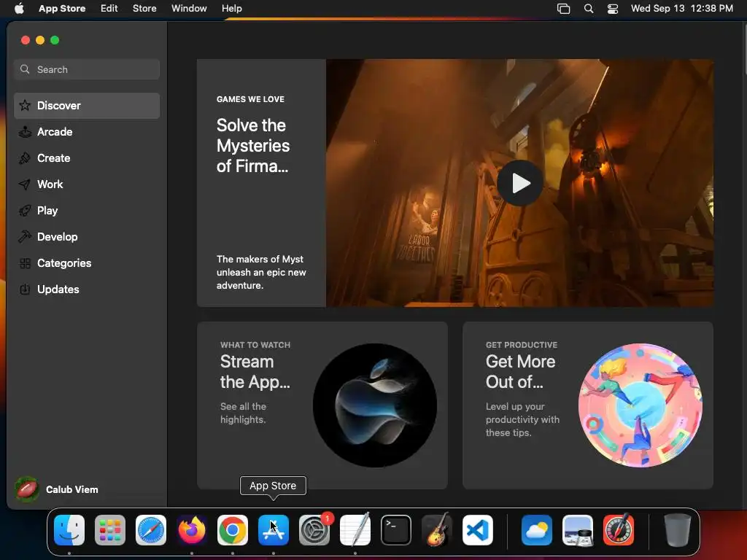The width and height of the screenshot is (747, 560).
Task: Launch Visual Studio Code from the dock
Action: click(x=478, y=530)
